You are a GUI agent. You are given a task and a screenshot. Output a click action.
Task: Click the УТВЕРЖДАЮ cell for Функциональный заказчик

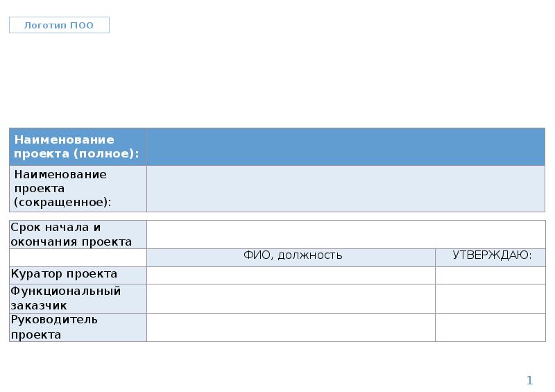(490, 298)
